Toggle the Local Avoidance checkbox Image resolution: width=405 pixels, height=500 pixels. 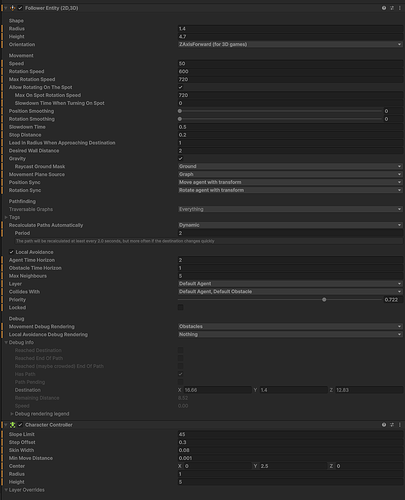point(11,252)
